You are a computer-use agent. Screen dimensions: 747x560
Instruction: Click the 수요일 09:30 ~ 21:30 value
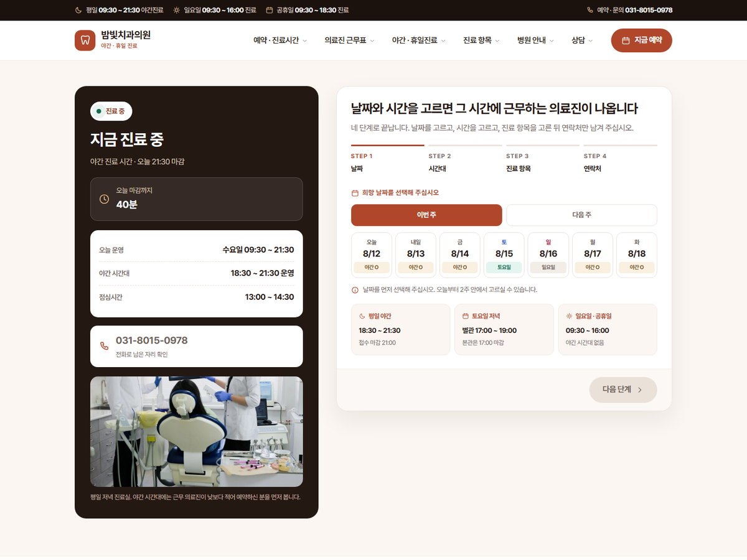258,250
